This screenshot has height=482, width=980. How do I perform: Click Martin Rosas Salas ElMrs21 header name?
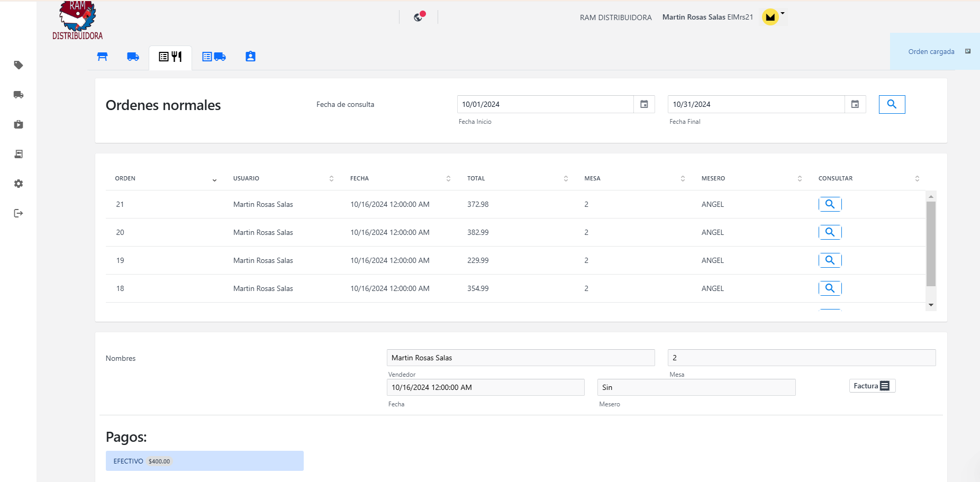(707, 17)
